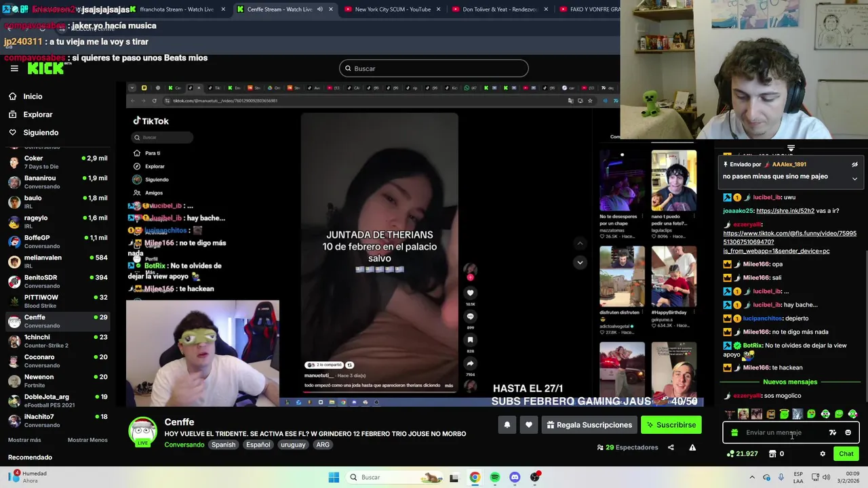Image resolution: width=868 pixels, height=488 pixels.
Task: Collapse chat using top arrow handle
Action: click(791, 148)
